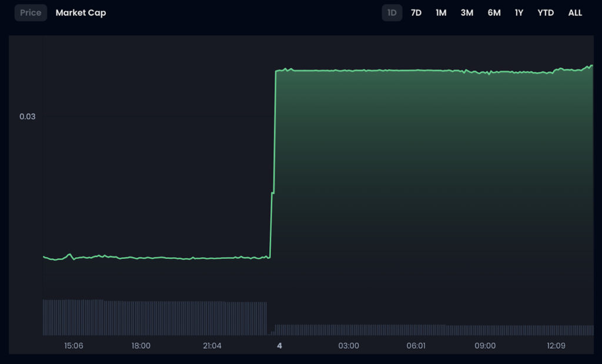Select the 18:00 time axis label
Viewport: 602px width, 364px height.
(x=141, y=346)
